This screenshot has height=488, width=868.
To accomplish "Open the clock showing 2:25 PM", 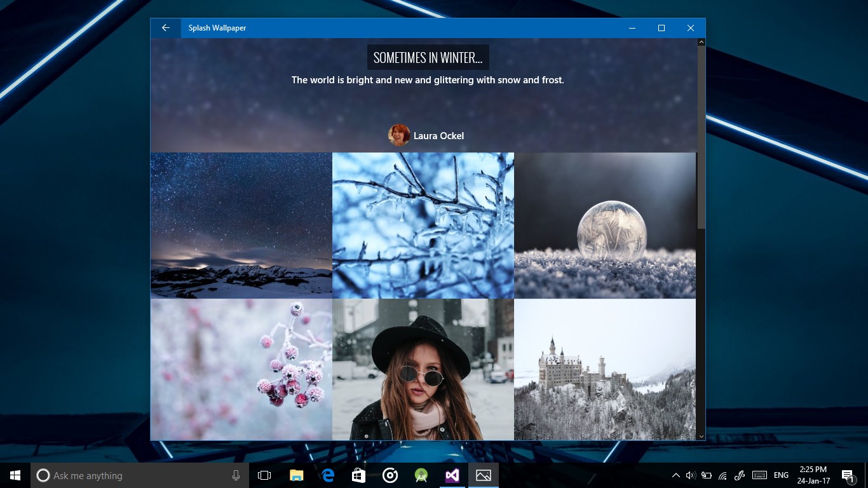I will coord(814,475).
